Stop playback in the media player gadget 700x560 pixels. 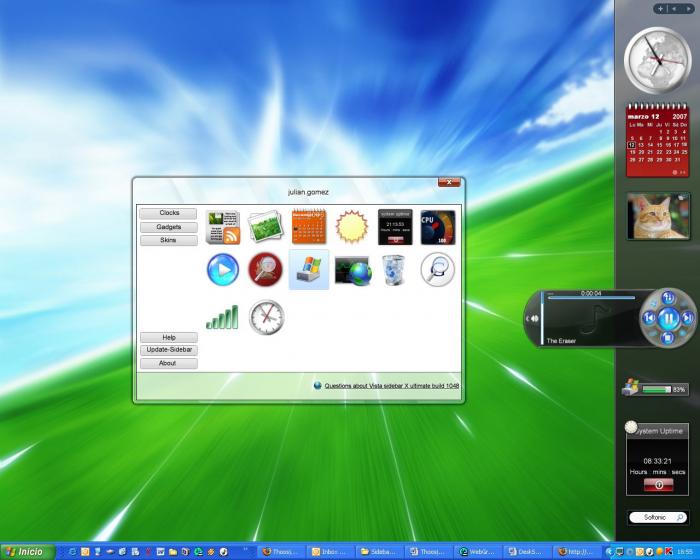pos(667,338)
